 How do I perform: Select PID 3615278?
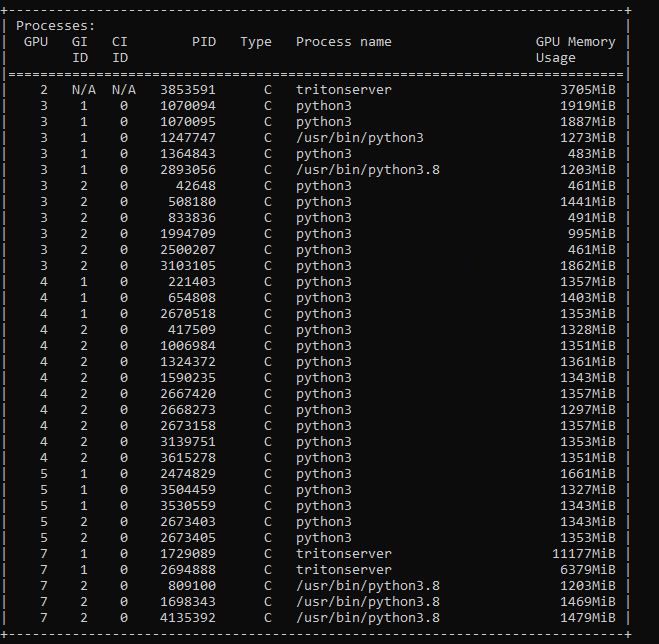tap(188, 457)
